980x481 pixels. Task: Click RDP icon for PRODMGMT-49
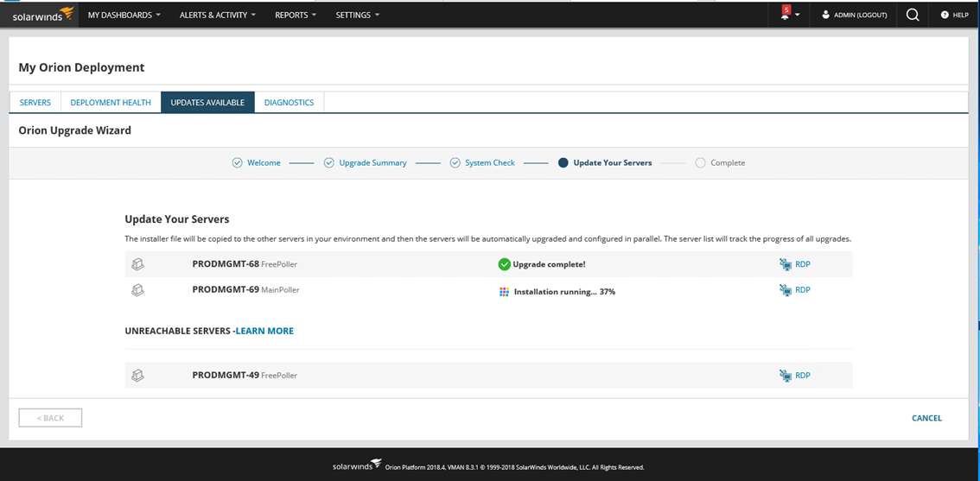point(786,376)
